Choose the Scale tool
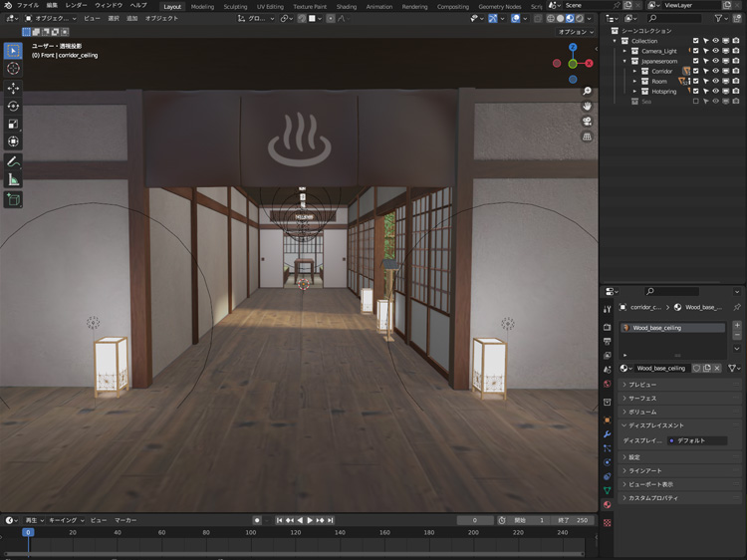This screenshot has height=560, width=747. click(x=13, y=125)
